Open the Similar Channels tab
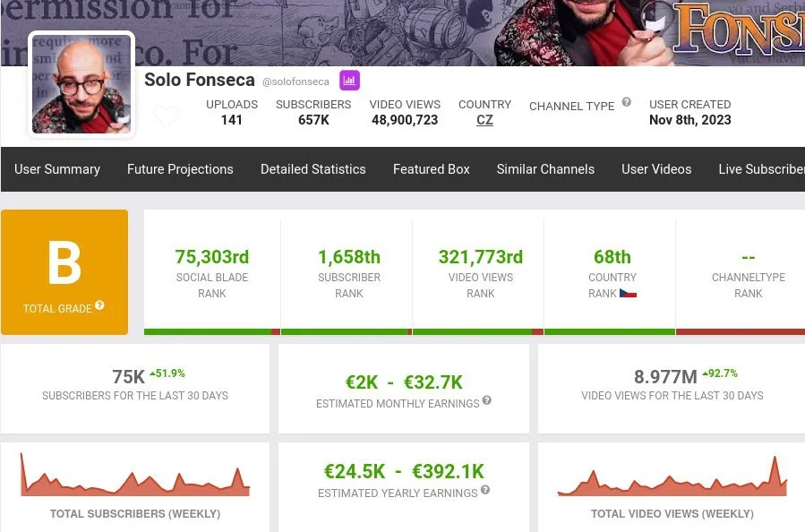 tap(545, 169)
